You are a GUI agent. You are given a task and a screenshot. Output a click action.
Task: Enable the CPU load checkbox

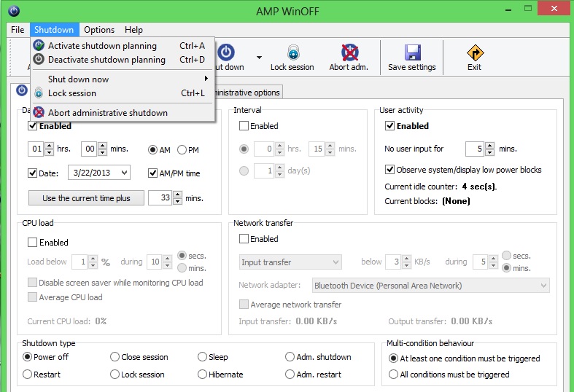pyautogui.click(x=33, y=243)
